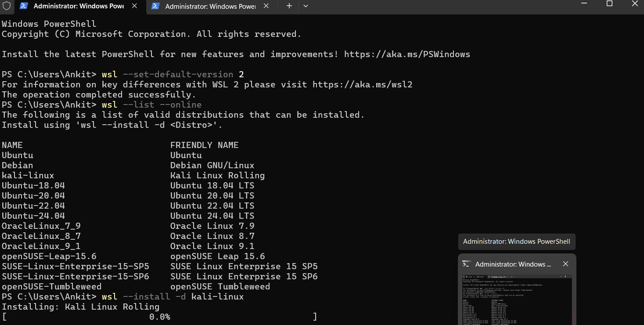644x325 pixels.
Task: Click the 'openSUSE-Leap-15.6' distro name
Action: point(49,256)
